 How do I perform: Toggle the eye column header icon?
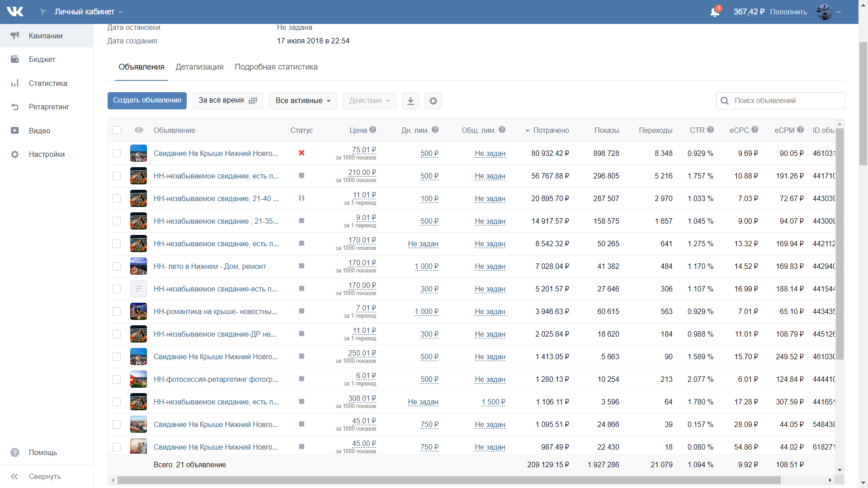tap(139, 130)
